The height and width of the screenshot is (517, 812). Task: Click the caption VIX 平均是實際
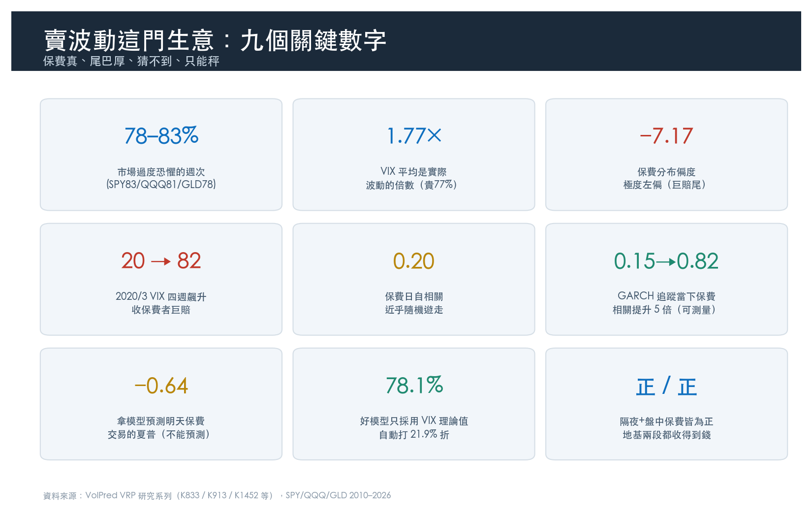pos(414,172)
